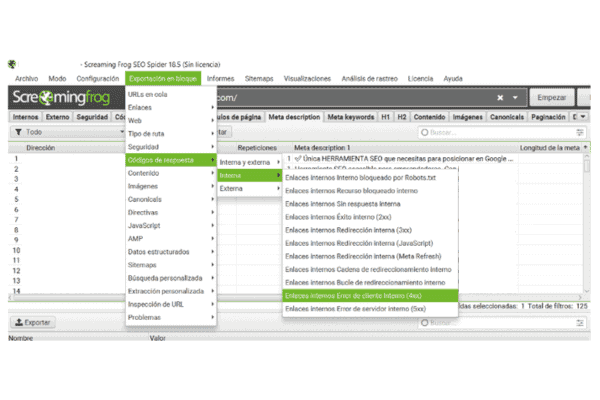Expand the Contenido submenu
Viewport: 600px width, 400px height.
(171, 173)
